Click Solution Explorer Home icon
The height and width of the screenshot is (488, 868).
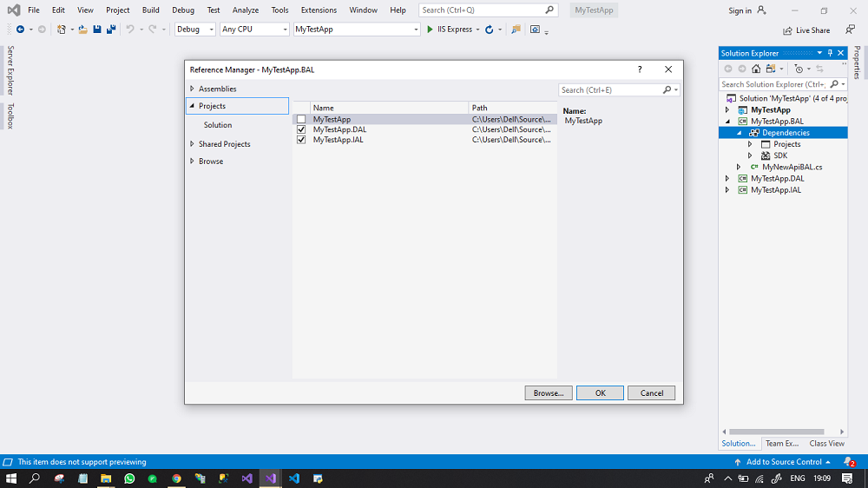click(x=756, y=69)
